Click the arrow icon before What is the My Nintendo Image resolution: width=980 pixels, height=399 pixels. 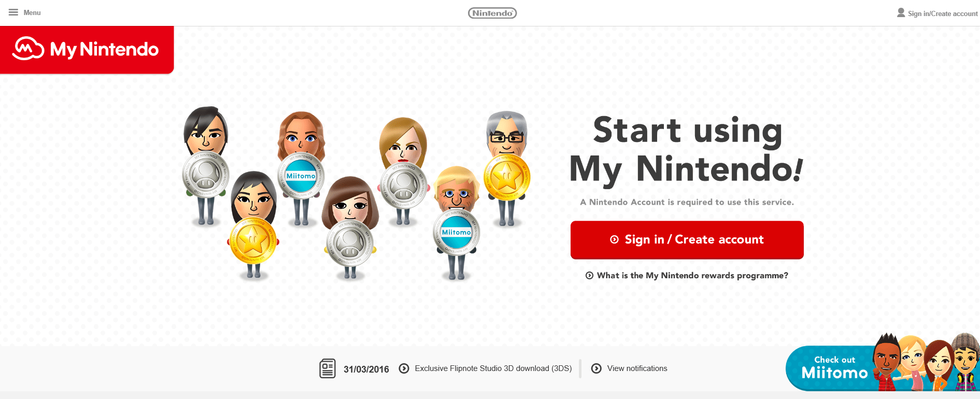[589, 276]
